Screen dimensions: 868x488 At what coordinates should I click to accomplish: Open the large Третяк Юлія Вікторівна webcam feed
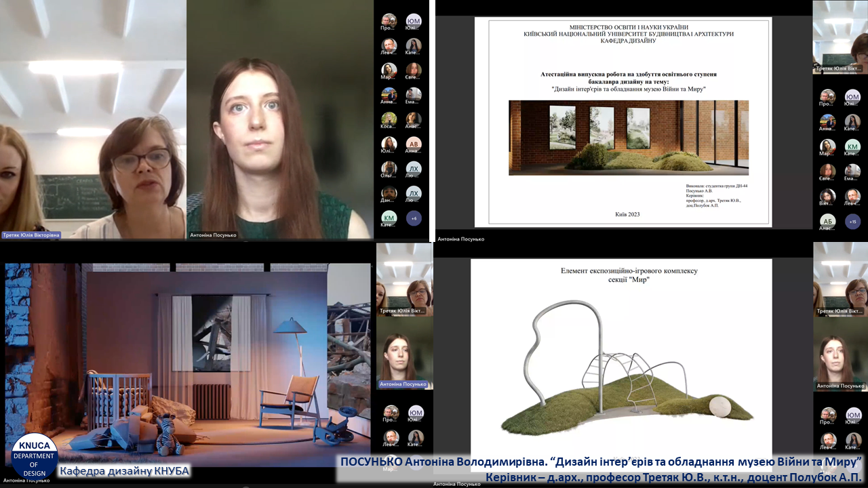93,120
